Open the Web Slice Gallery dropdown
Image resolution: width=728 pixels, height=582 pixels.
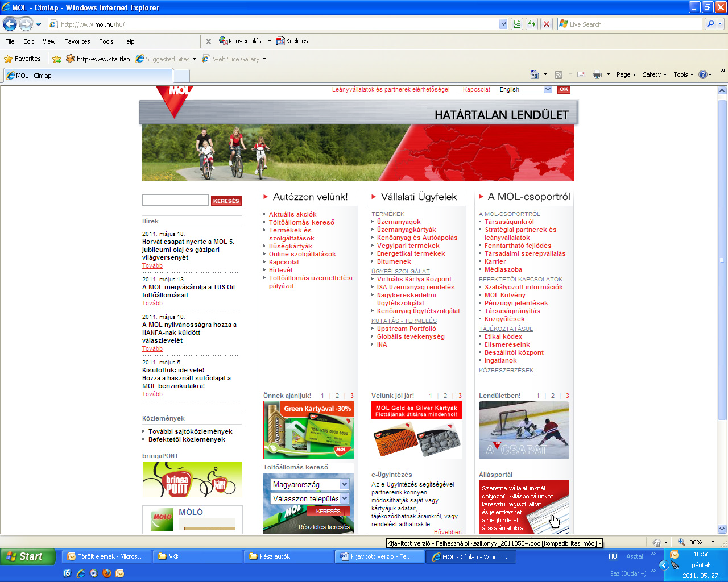[264, 59]
